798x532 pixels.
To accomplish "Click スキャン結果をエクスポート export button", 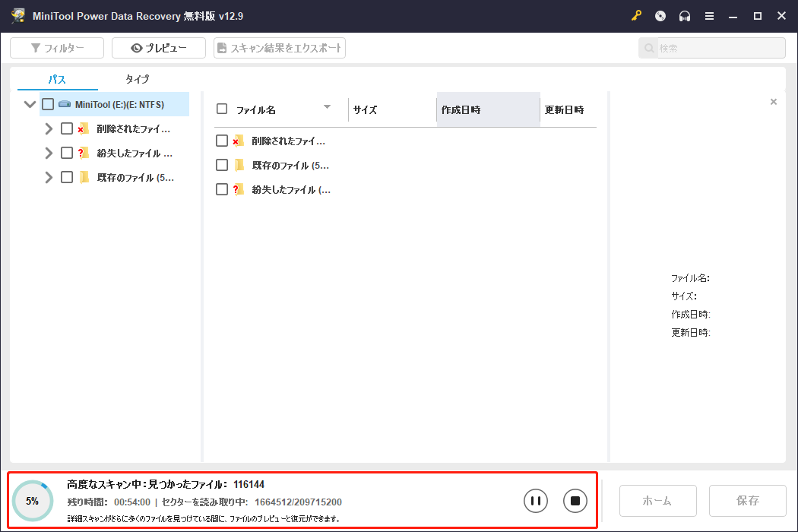I will (280, 48).
